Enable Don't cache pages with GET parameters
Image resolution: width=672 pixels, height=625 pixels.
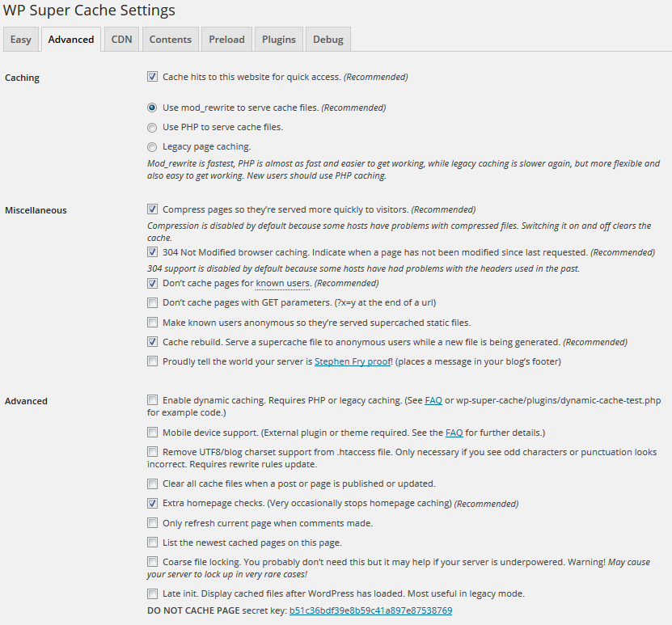click(152, 303)
